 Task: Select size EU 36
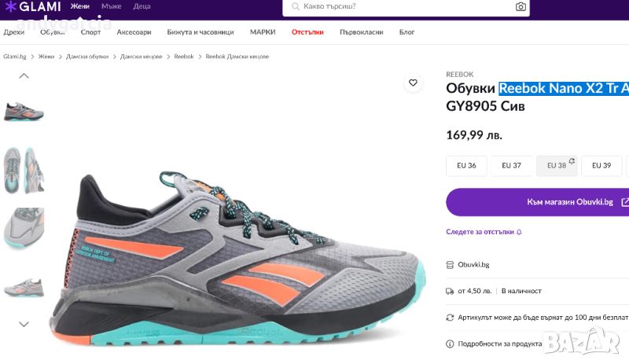point(467,166)
